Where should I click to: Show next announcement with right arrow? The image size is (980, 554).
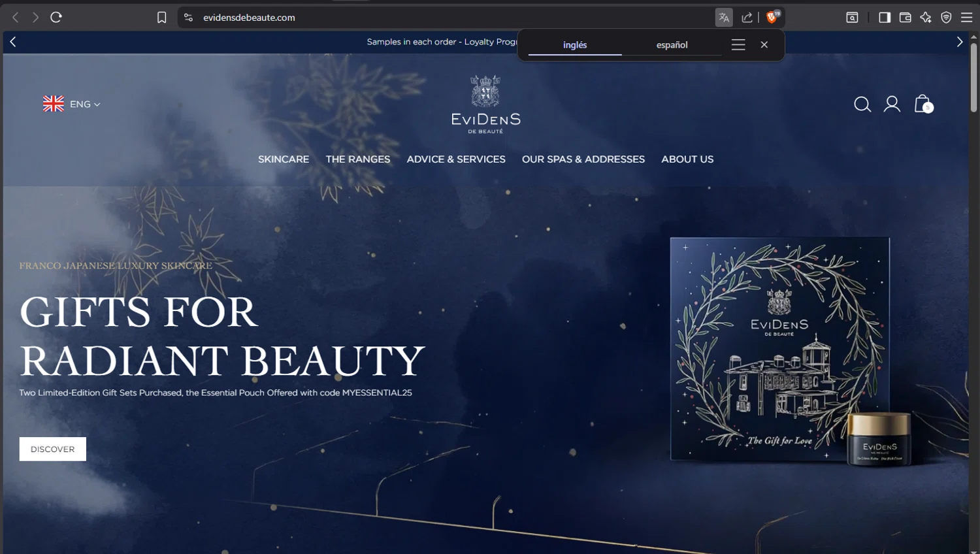coord(959,42)
